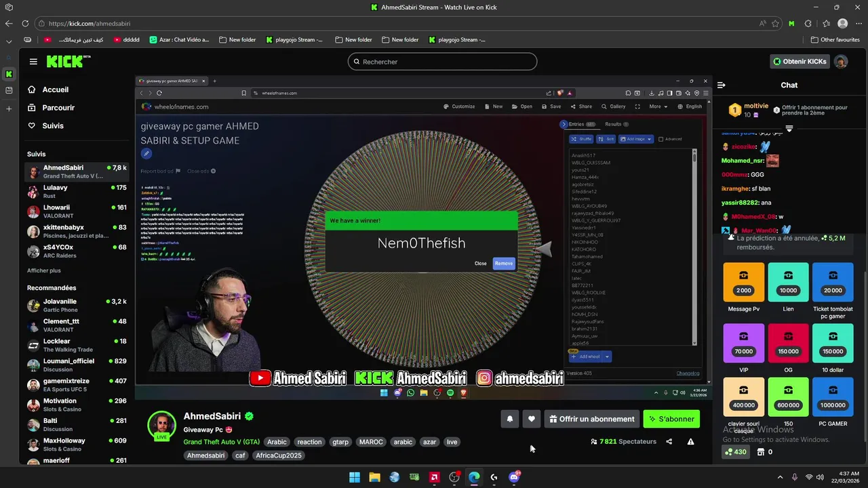Open the 430 channel points balance
868x488 pixels.
click(736, 452)
